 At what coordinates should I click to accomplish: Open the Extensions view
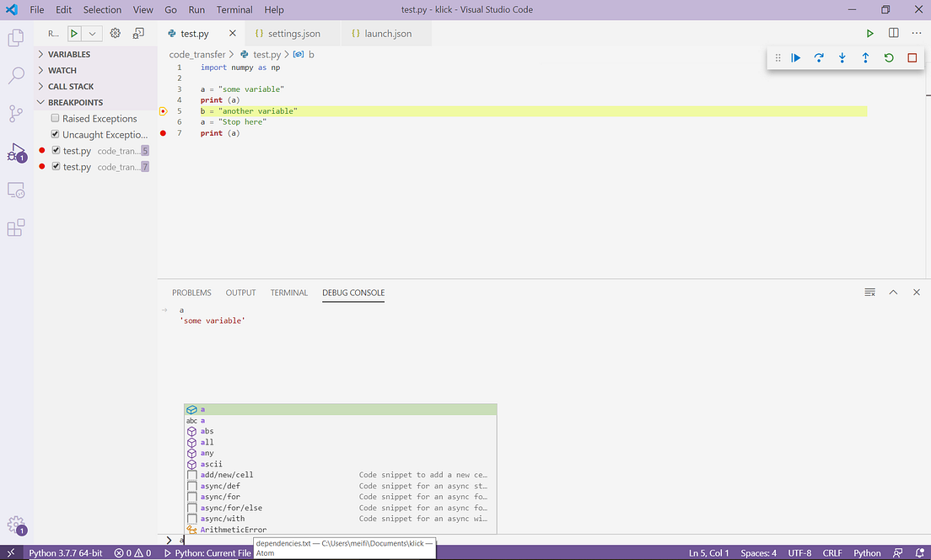[15, 227]
